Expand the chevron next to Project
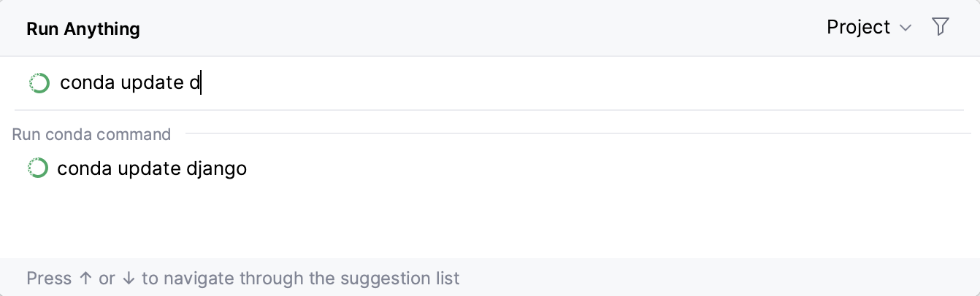The image size is (980, 296). tap(906, 28)
